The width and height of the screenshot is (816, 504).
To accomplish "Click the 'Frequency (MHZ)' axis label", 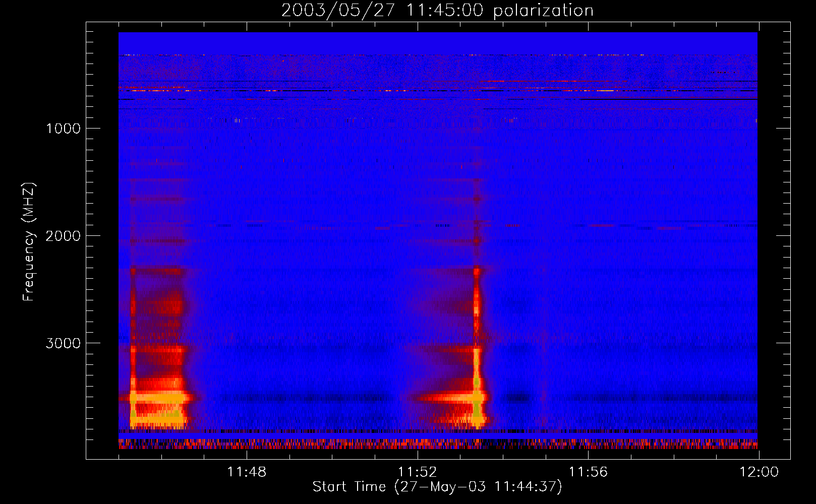I will coord(29,242).
